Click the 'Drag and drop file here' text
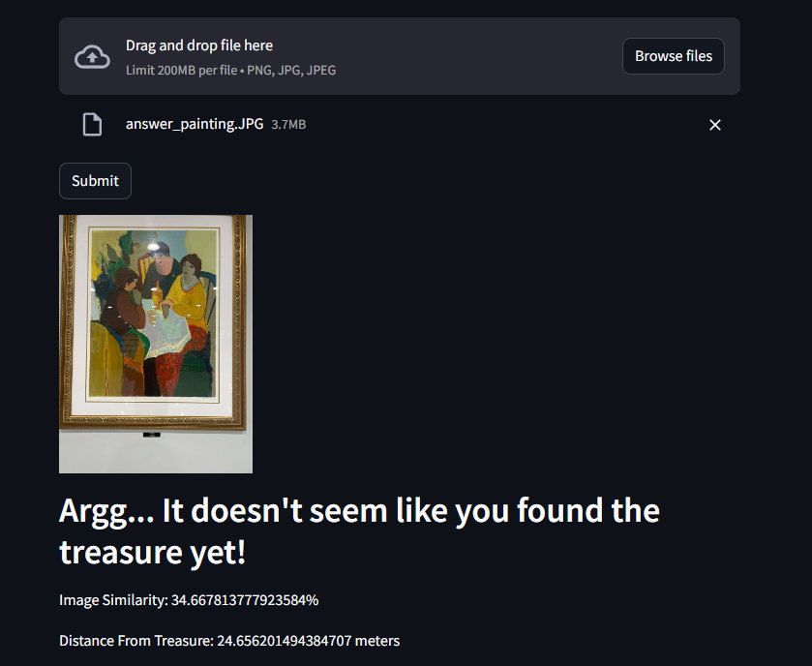The image size is (812, 666). pos(199,45)
